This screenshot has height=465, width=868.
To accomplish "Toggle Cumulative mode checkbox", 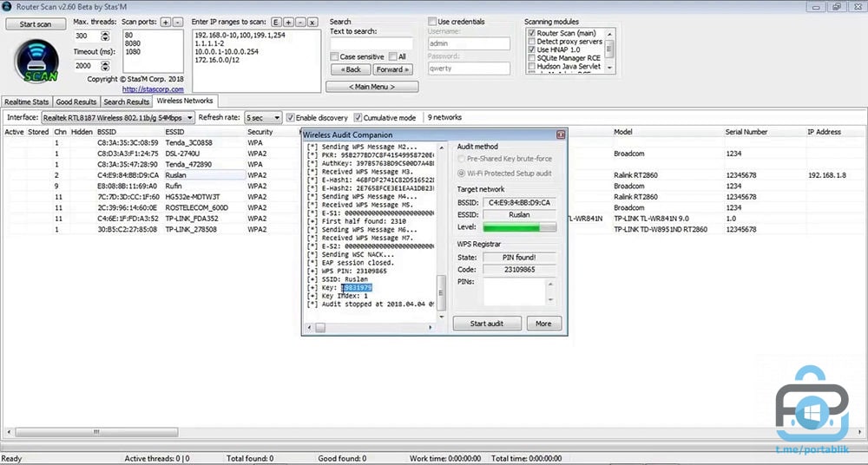I will click(x=358, y=118).
